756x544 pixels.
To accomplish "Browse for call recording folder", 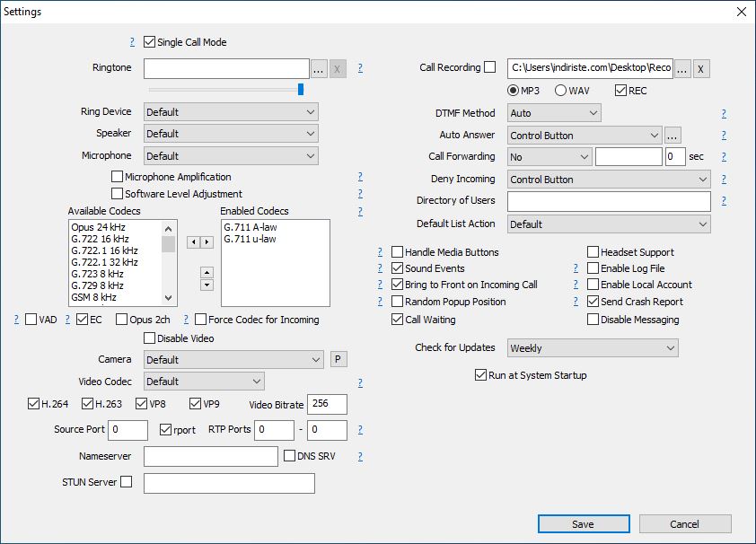I will click(681, 69).
